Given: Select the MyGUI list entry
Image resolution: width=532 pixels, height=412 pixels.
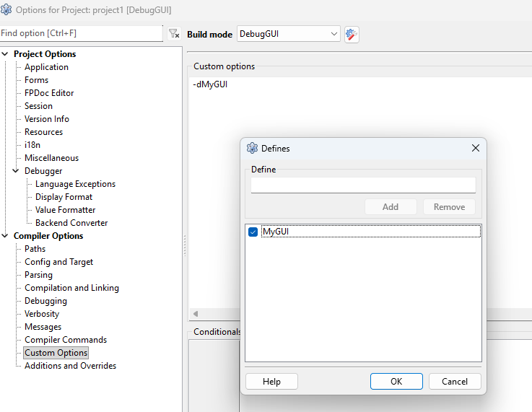Looking at the screenshot, I should [371, 232].
